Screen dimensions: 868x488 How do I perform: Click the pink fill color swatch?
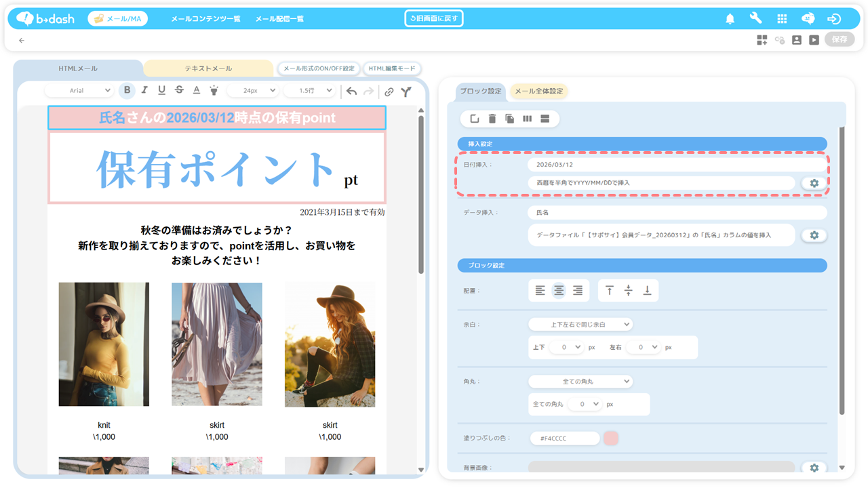click(x=611, y=439)
